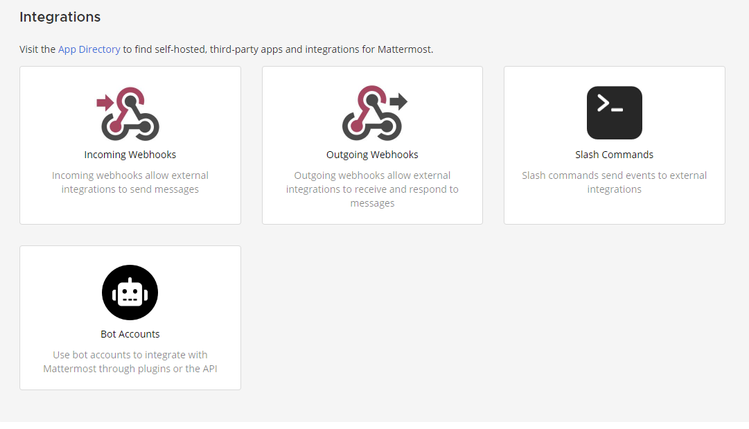This screenshot has width=749, height=429.
Task: Open the Outgoing Webhooks icon
Action: (x=374, y=113)
